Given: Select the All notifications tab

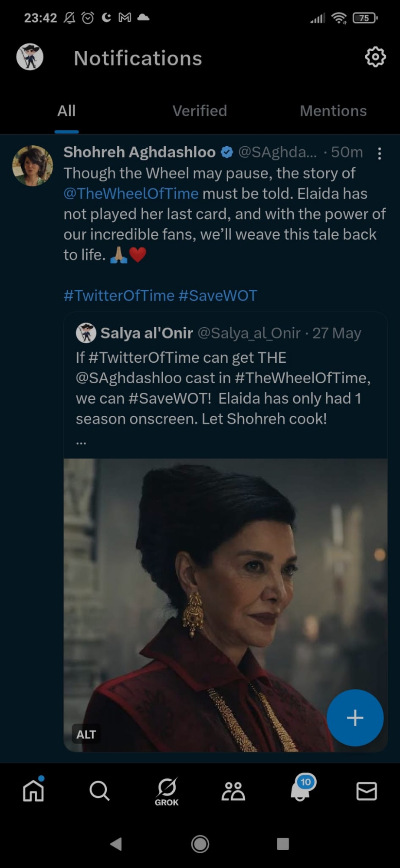Looking at the screenshot, I should 66,111.
